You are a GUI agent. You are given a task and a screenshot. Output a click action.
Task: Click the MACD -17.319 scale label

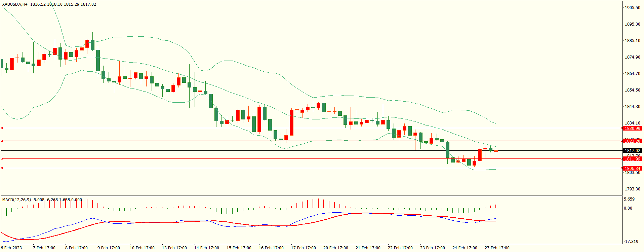coord(631,241)
